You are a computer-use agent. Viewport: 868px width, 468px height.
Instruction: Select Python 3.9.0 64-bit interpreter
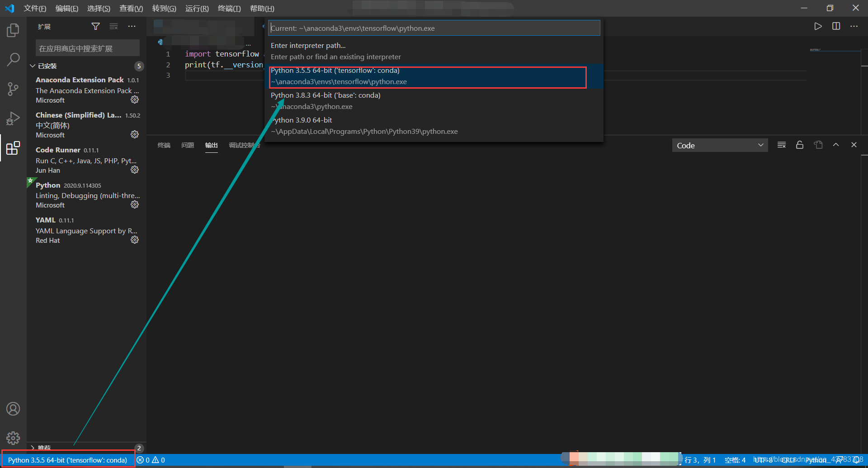434,126
